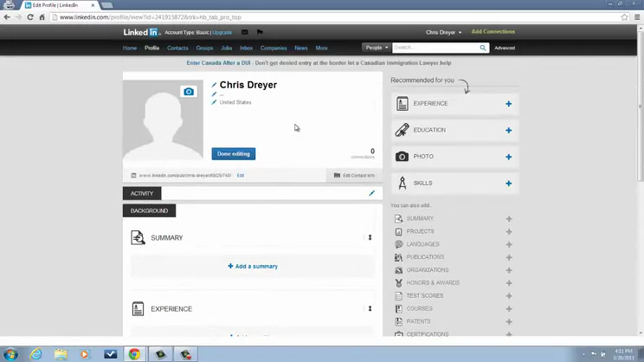This screenshot has width=644, height=362.
Task: Click the notifications flag icon in header
Action: (260, 32)
